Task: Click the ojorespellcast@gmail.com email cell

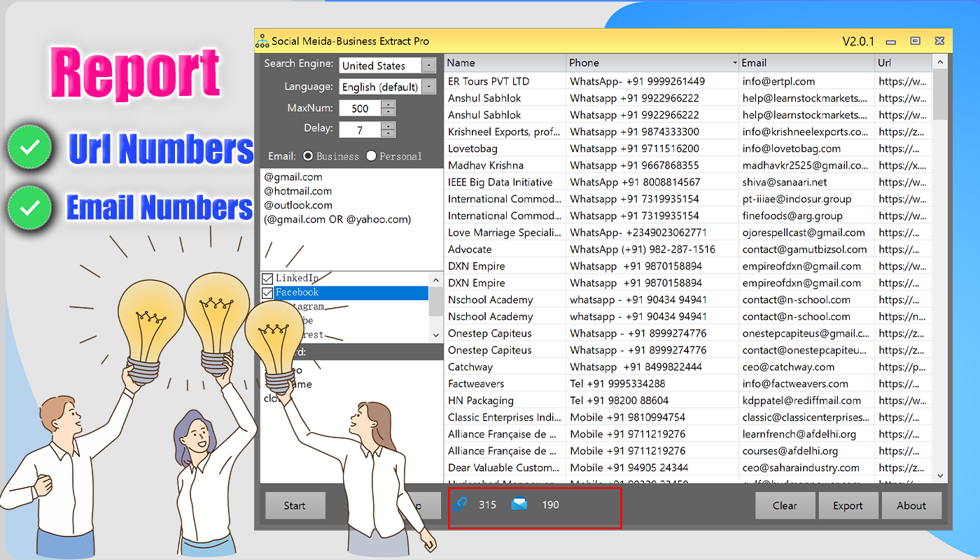Action: click(x=806, y=232)
